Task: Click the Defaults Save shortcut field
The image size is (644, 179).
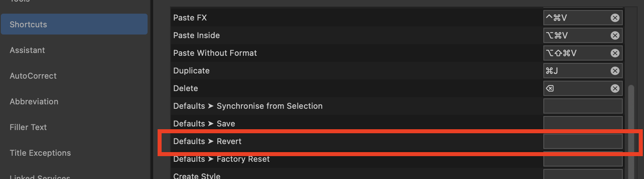Action: click(583, 123)
